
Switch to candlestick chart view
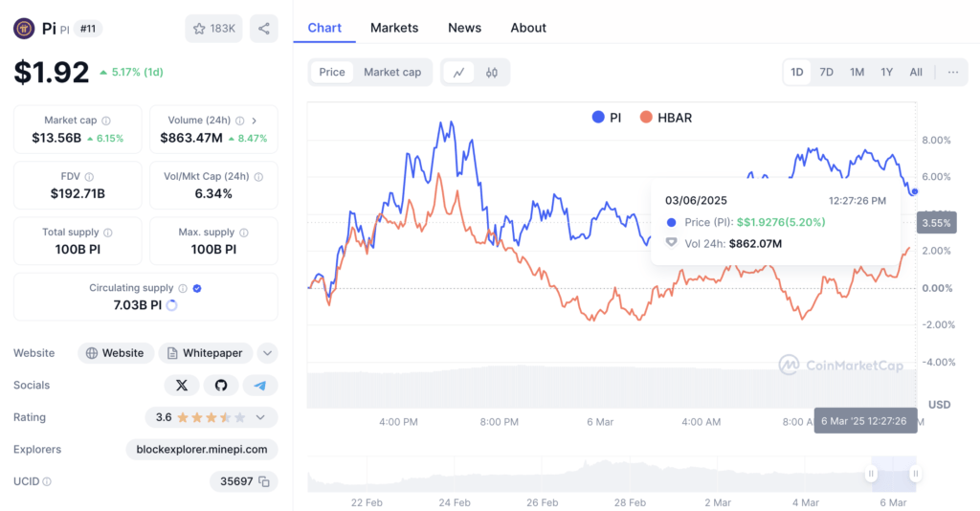pos(492,73)
